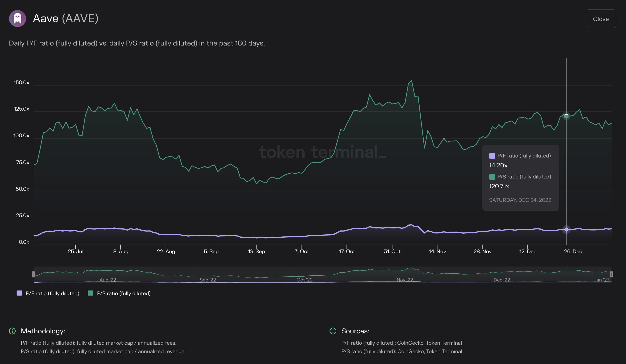Click the green P/S data point marker
The width and height of the screenshot is (626, 364).
point(566,116)
